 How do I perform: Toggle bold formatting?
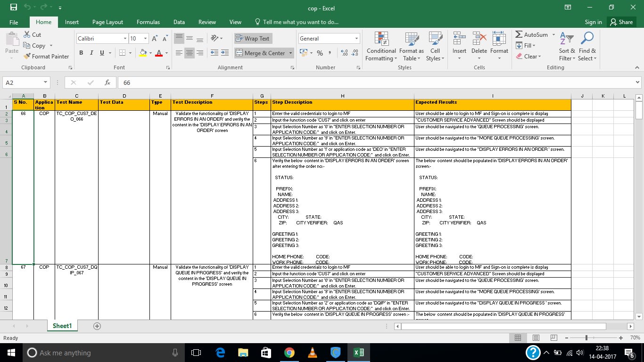[81, 52]
